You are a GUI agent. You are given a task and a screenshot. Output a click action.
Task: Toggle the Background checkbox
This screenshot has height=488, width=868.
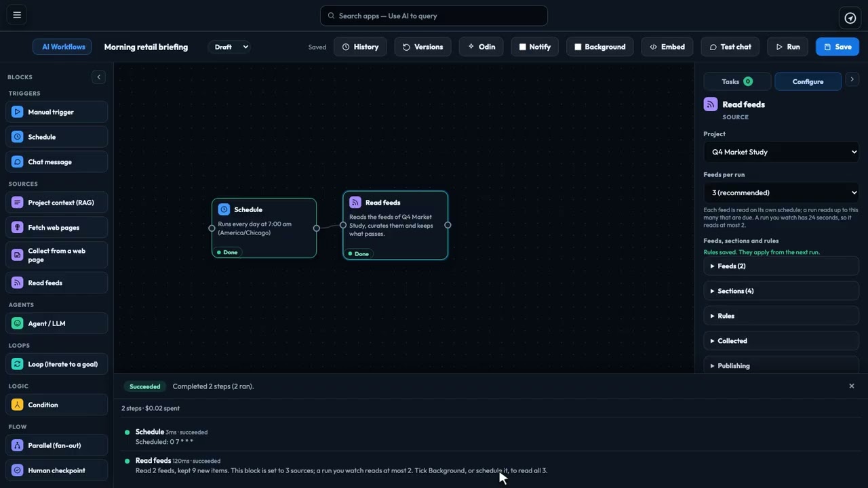point(578,47)
